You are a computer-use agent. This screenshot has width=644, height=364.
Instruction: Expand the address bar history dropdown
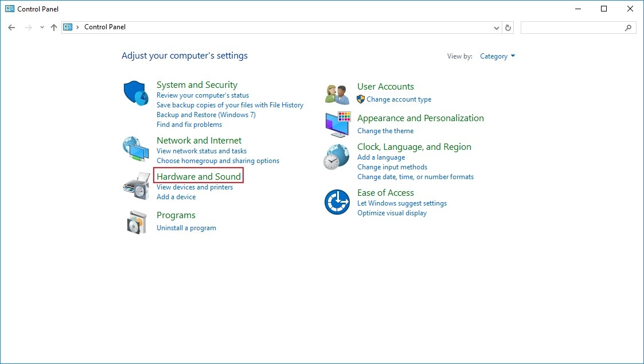click(x=497, y=27)
